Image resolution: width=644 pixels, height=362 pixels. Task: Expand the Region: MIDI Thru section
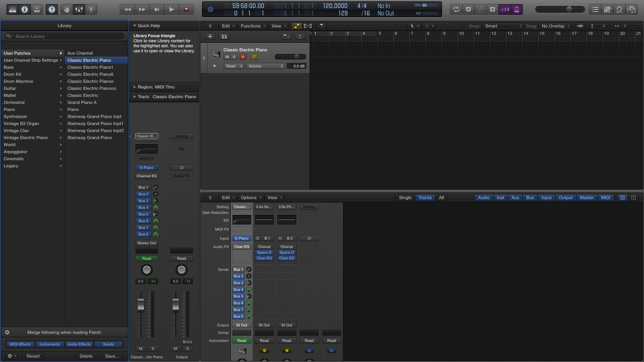(135, 87)
